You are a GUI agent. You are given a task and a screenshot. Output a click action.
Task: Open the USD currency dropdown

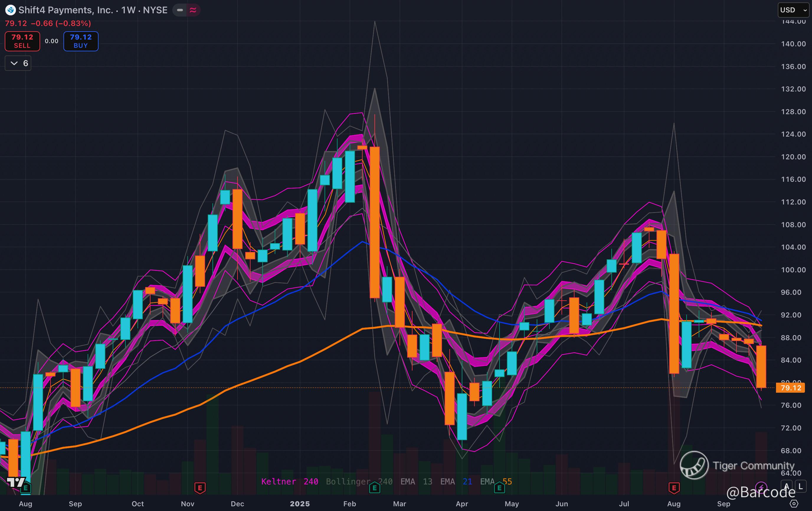click(x=793, y=10)
